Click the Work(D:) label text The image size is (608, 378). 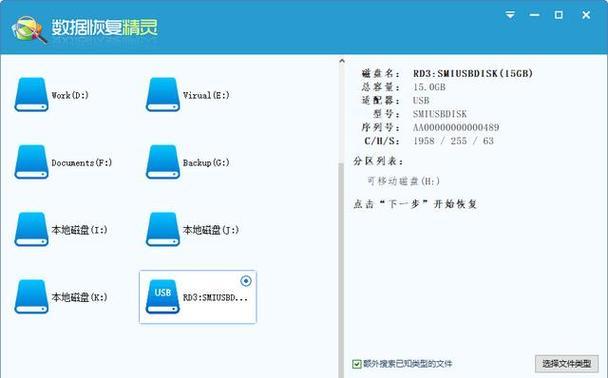[x=70, y=95]
